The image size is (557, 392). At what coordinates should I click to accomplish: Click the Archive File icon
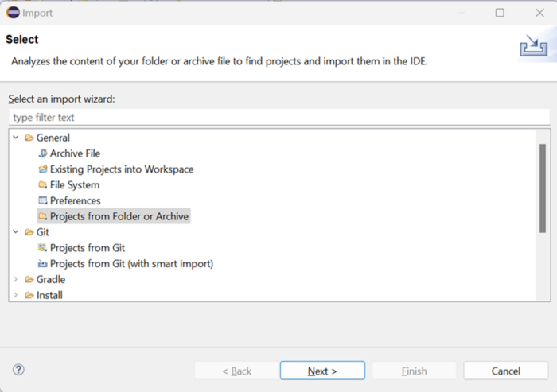point(43,153)
